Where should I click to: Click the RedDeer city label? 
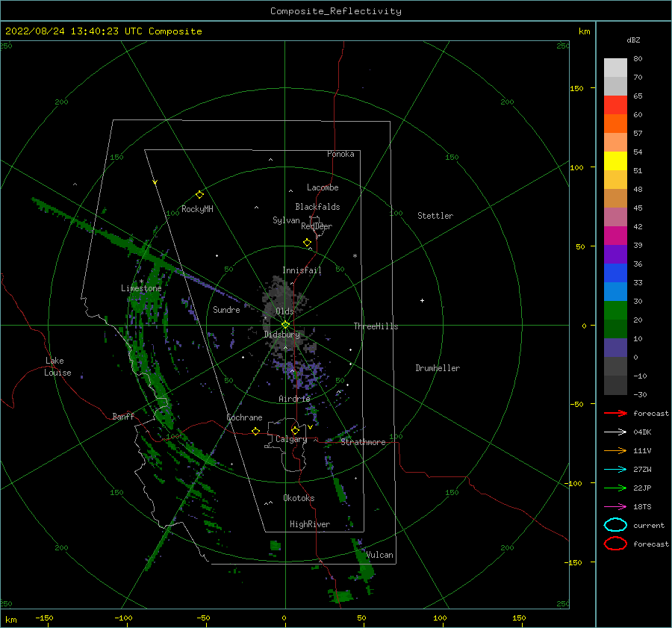coord(317,226)
